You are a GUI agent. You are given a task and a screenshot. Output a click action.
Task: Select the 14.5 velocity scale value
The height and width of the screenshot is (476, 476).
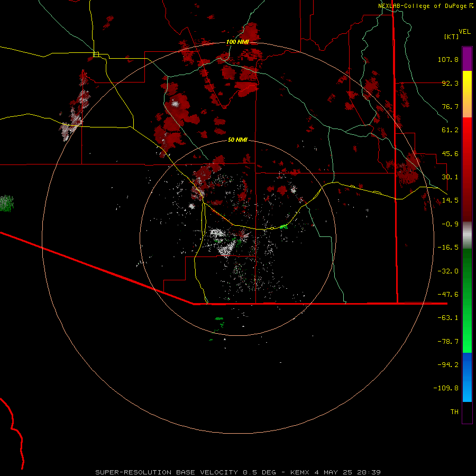(x=450, y=200)
